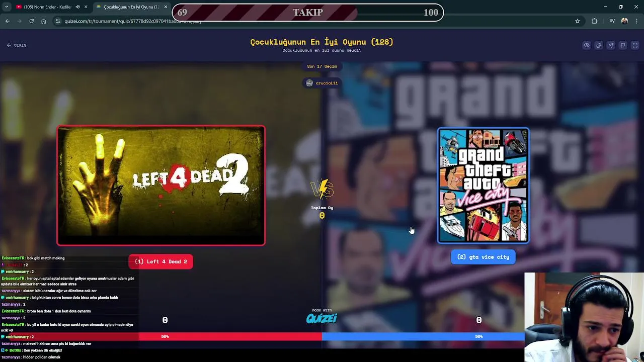Reload the page with refresh icon

[x=32, y=21]
